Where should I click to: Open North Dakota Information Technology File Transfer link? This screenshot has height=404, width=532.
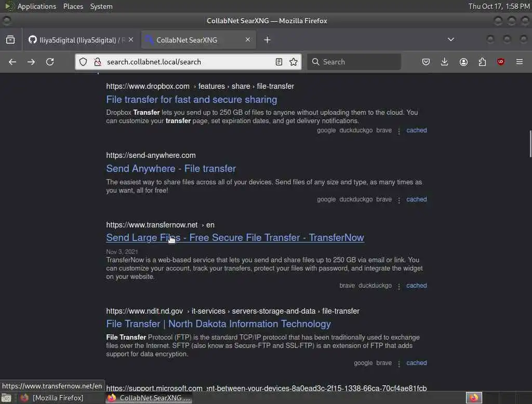click(x=219, y=324)
